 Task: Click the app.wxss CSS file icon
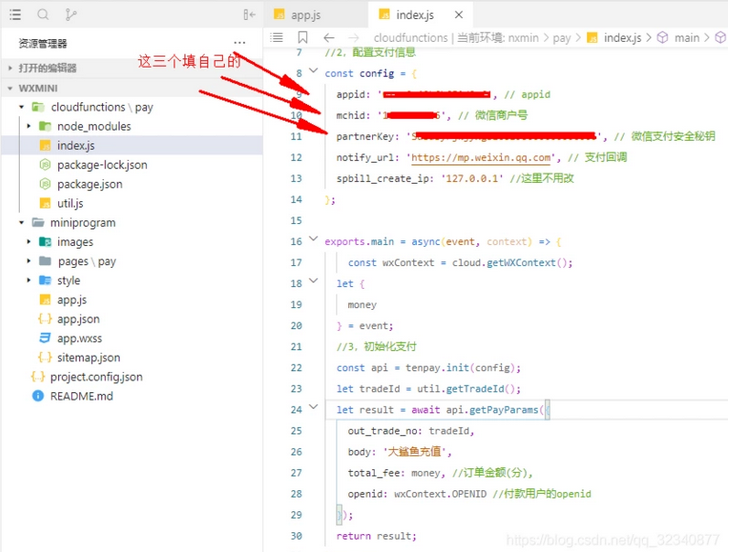click(45, 338)
